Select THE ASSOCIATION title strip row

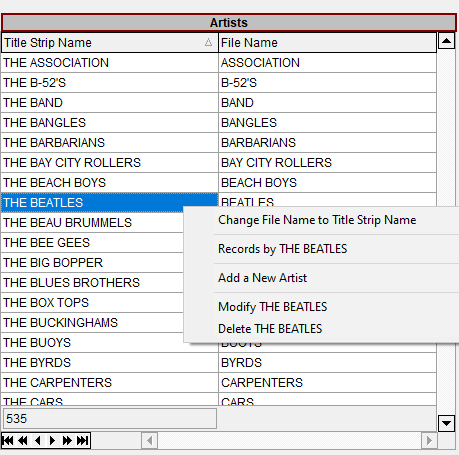[110, 63]
